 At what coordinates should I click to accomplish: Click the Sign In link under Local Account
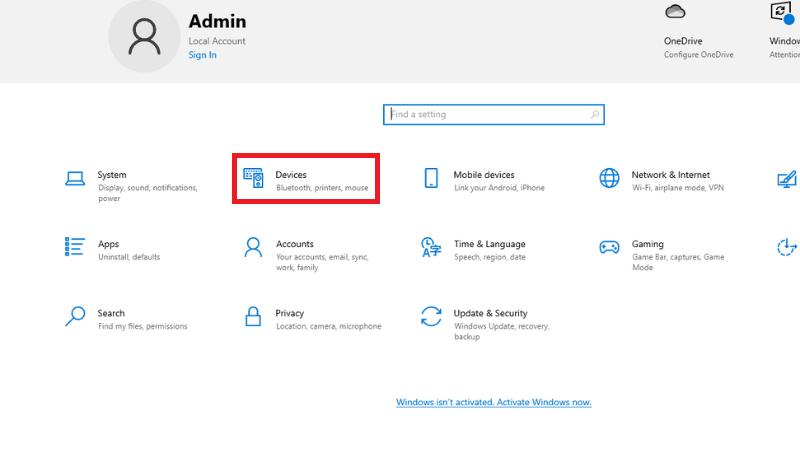tap(202, 55)
